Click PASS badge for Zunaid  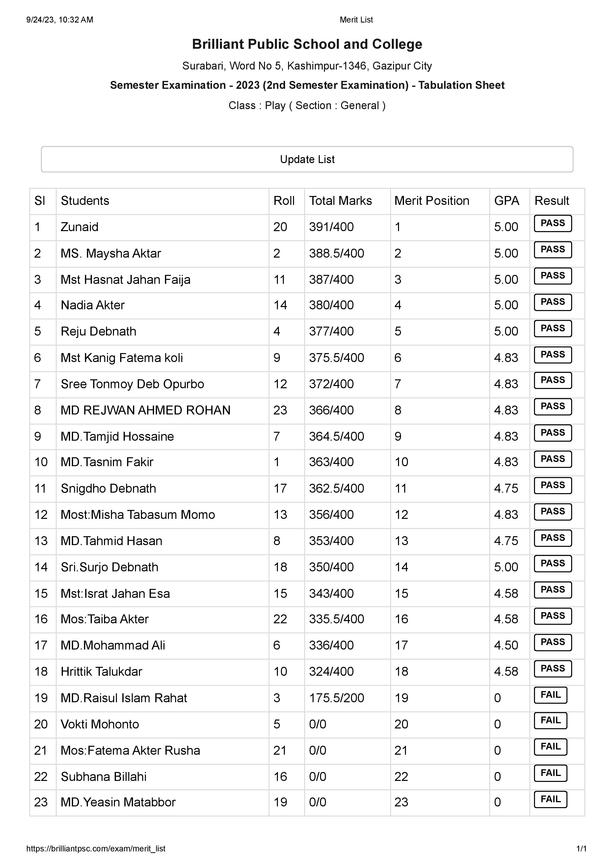[x=552, y=223]
